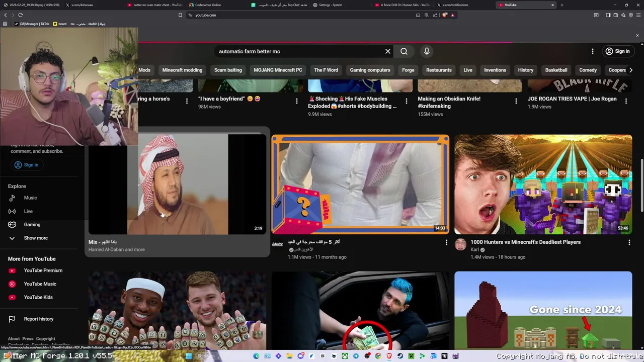Open Report history flag item
Image resolution: width=644 pixels, height=362 pixels.
pos(40,319)
